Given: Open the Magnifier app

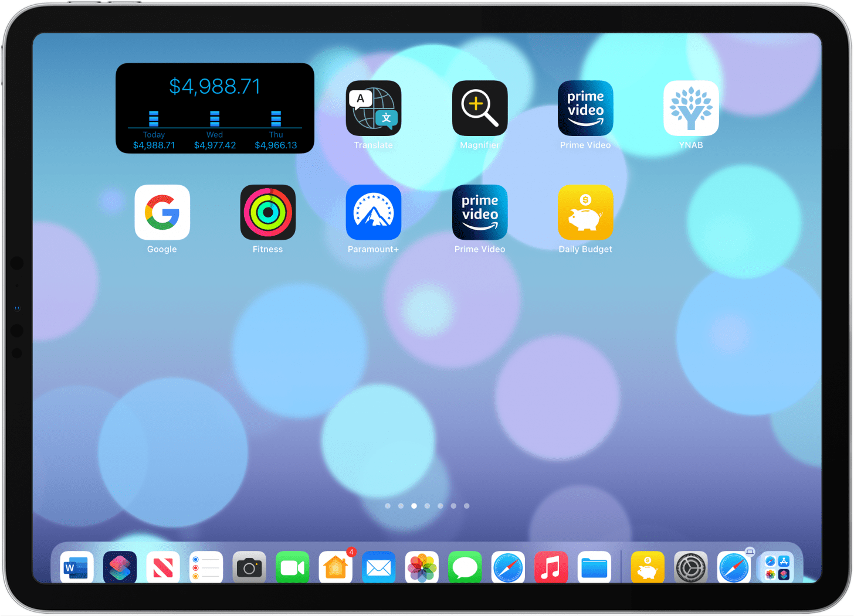Looking at the screenshot, I should (480, 108).
